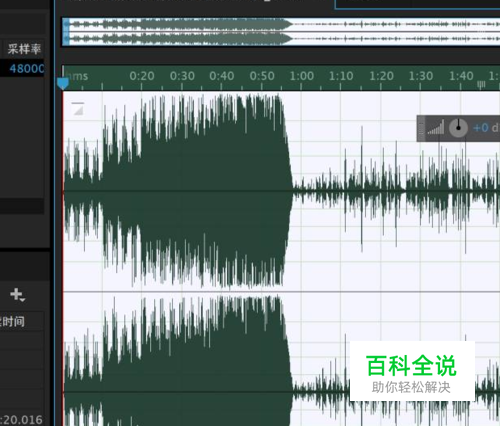Click the overview waveform navigator at top
Viewport: 500px width, 426px height.
(281, 32)
